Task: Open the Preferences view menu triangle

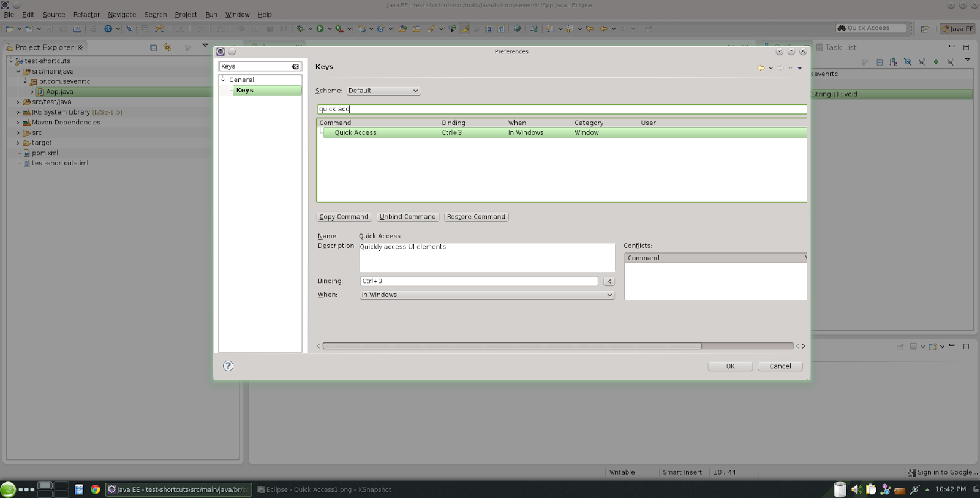Action: 799,68
